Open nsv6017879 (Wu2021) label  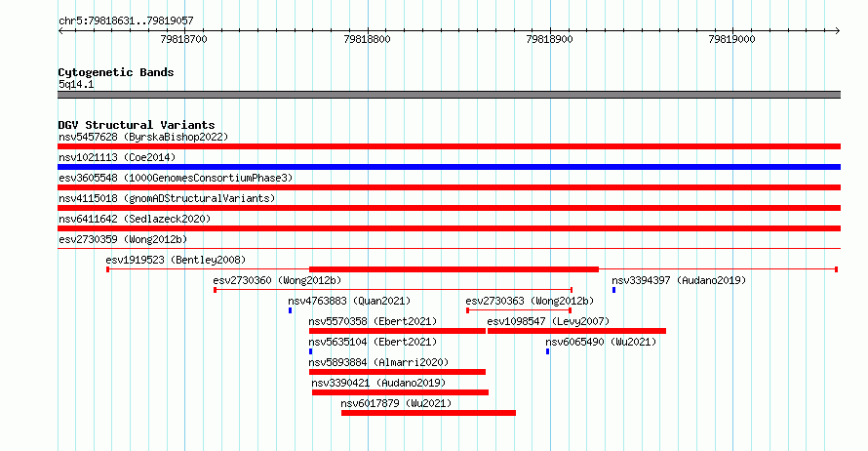click(x=396, y=403)
